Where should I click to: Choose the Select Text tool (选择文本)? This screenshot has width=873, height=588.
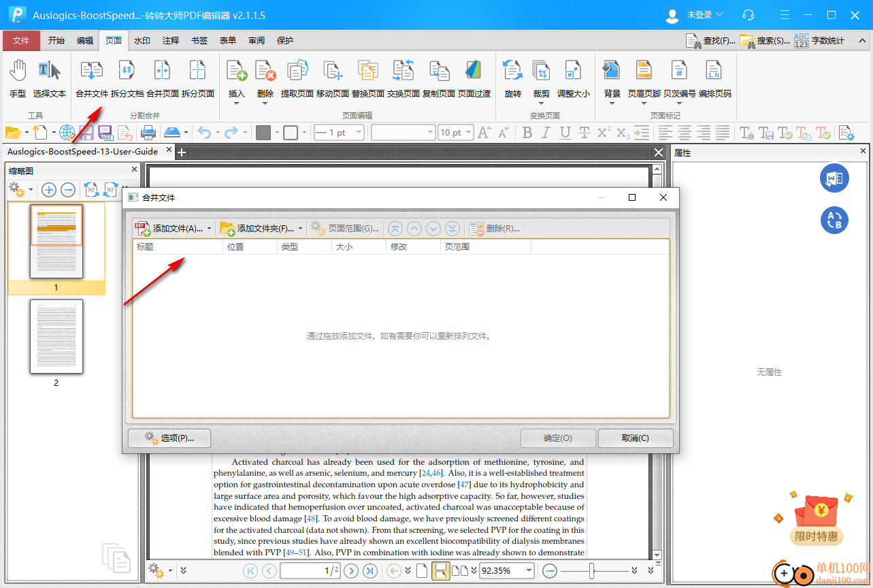click(50, 78)
